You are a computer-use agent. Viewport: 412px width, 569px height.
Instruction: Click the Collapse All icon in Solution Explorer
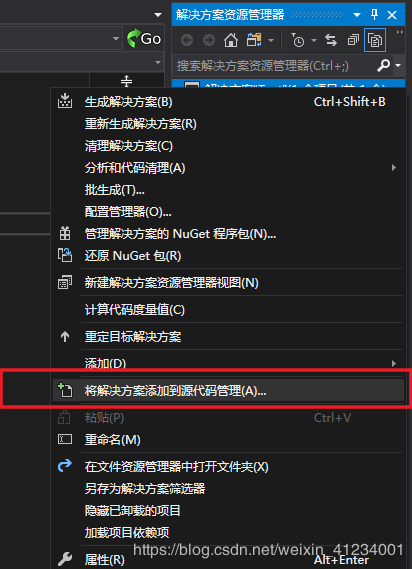coord(353,40)
